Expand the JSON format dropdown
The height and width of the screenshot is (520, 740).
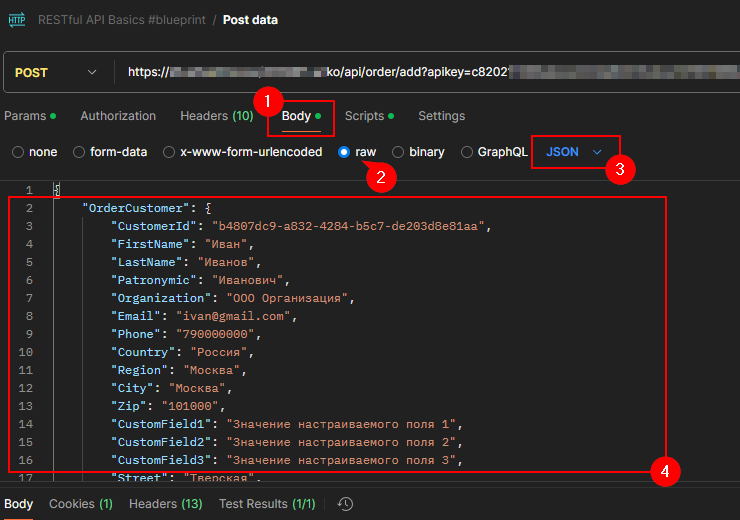574,152
